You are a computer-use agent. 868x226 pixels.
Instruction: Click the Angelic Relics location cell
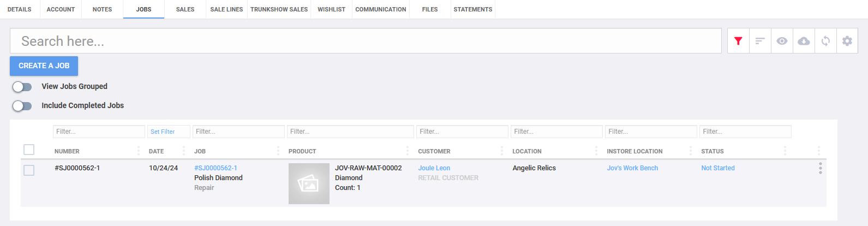pos(534,168)
